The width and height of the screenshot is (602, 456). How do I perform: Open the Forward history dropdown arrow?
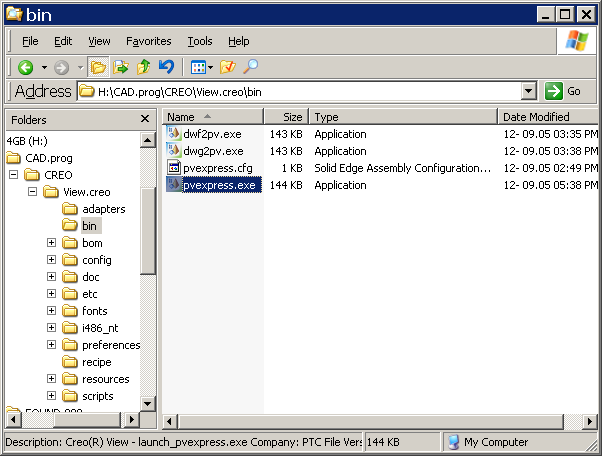click(x=80, y=68)
